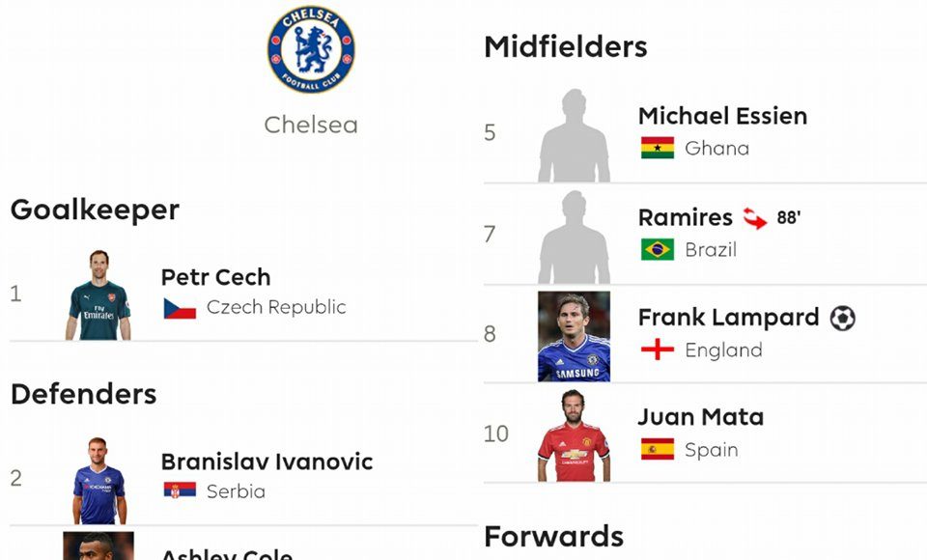This screenshot has height=560, width=927.
Task: Click the England flag icon
Action: click(x=658, y=350)
